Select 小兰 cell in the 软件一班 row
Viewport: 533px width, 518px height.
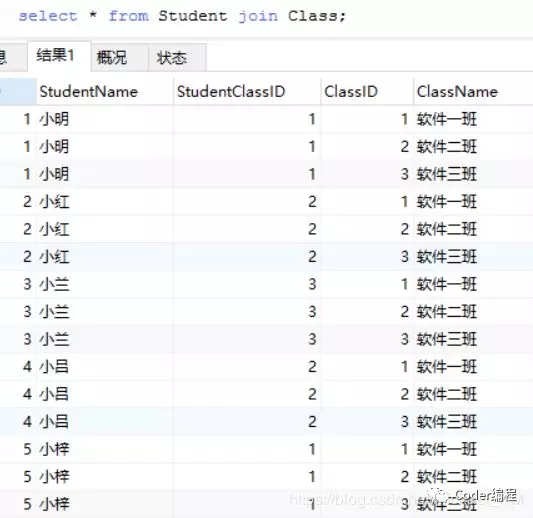pyautogui.click(x=105, y=284)
